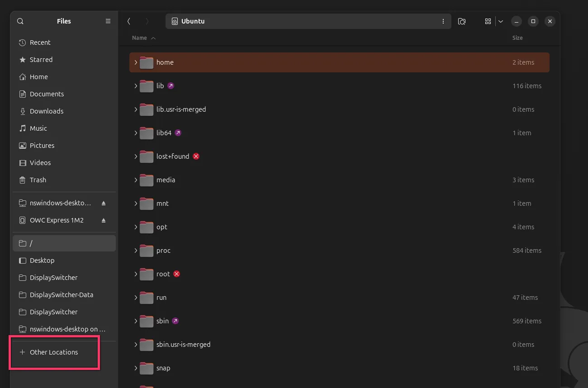
Task: Go back using the left arrow button
Action: coord(129,21)
